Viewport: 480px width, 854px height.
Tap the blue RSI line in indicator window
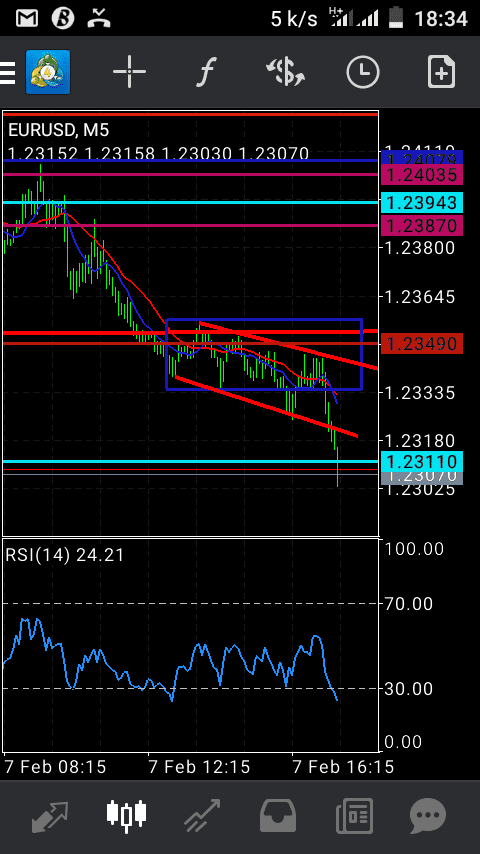171,660
